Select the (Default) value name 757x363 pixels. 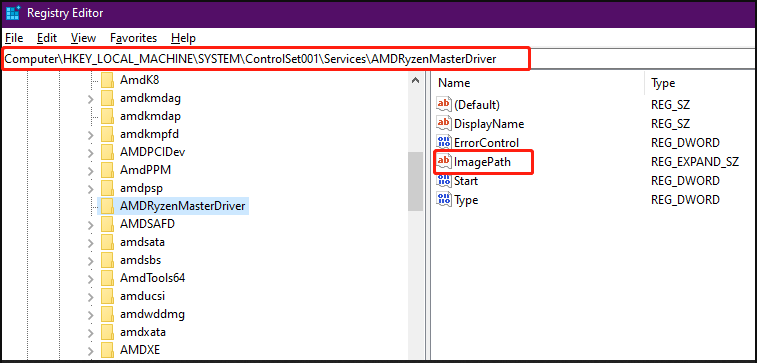tap(477, 105)
